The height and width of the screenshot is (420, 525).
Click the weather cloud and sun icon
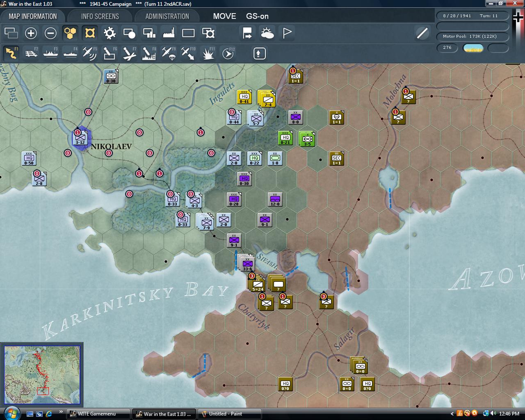pos(267,33)
